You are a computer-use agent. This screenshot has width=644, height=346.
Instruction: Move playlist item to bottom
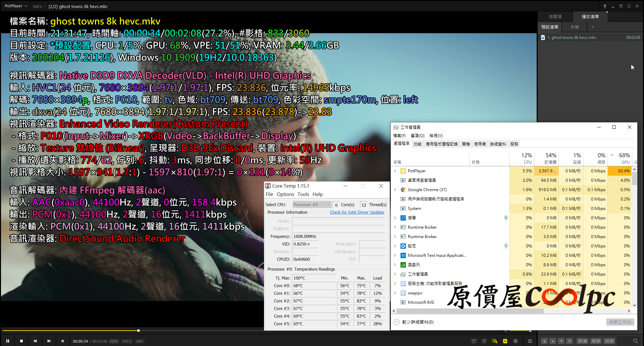pos(570,341)
